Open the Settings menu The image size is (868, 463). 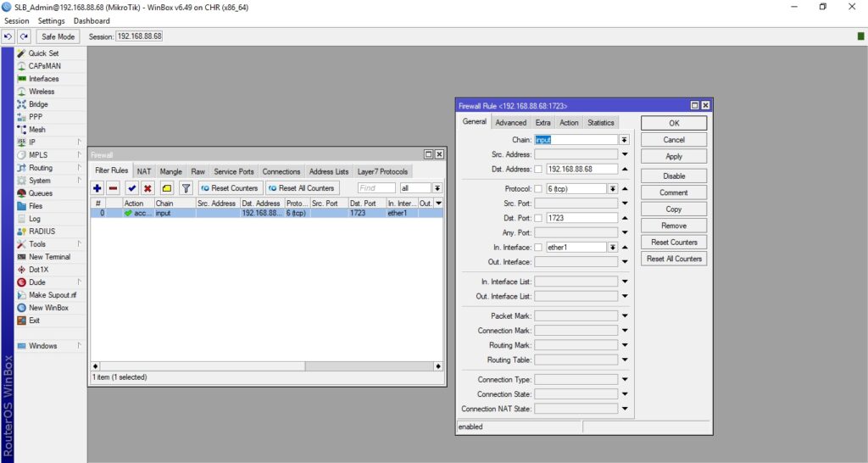coord(51,21)
